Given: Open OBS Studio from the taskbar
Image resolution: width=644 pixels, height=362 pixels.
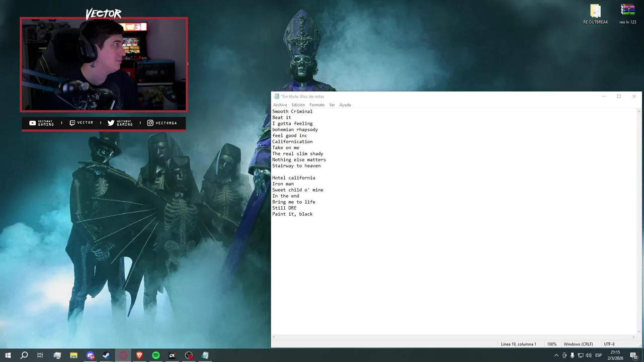Looking at the screenshot, I should [189, 355].
